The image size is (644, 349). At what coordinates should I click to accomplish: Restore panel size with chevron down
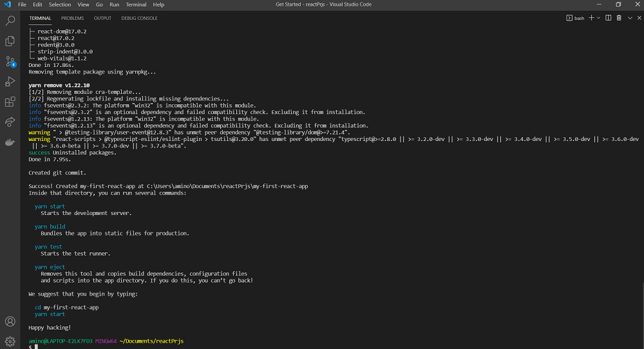tap(630, 18)
